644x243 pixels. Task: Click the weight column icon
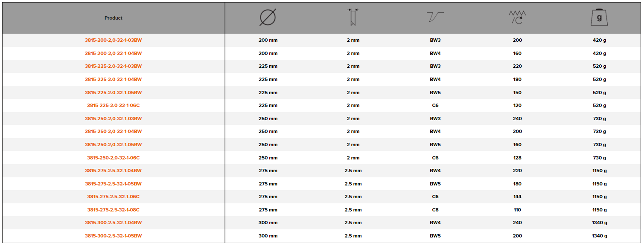[599, 18]
